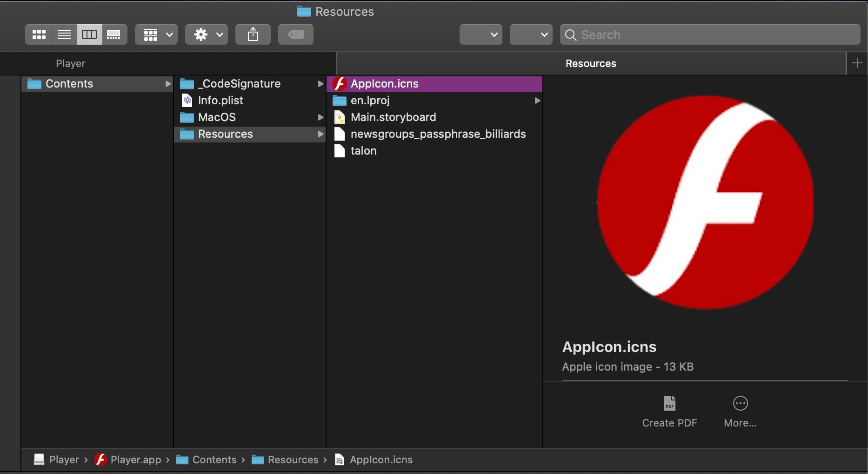Select the Main.storyboard file
The image size is (868, 474).
pyautogui.click(x=393, y=117)
